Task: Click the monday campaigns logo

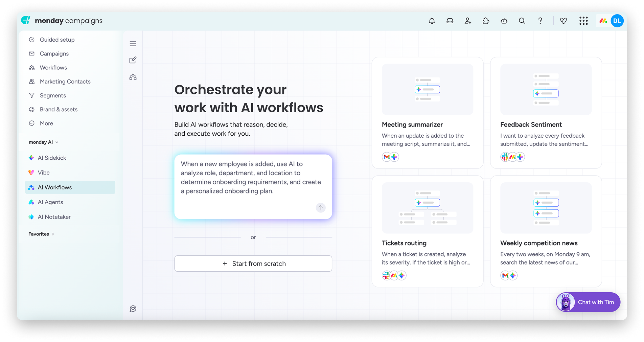Action: click(62, 21)
